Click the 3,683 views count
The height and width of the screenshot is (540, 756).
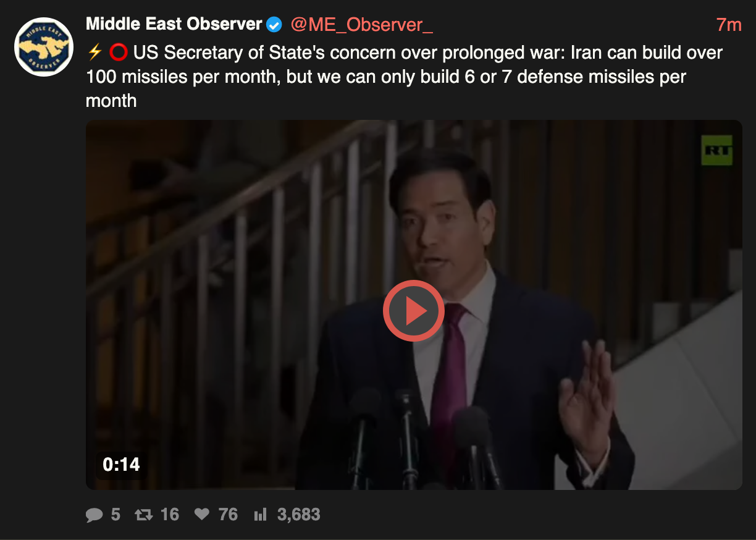point(299,515)
